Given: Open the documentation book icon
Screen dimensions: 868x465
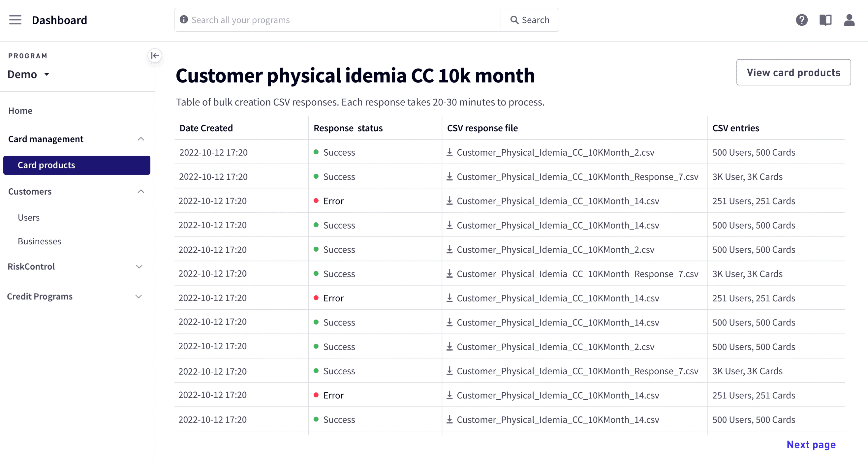Looking at the screenshot, I should click(825, 20).
